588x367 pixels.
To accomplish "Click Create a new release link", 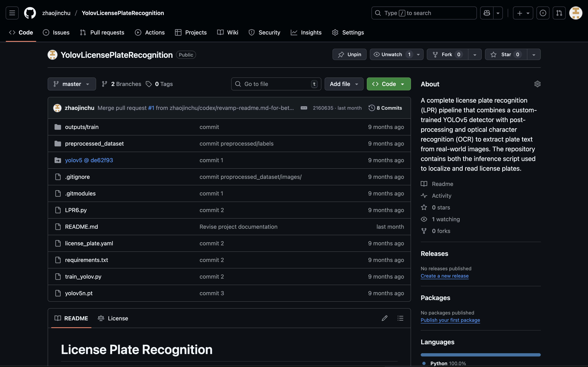I will 445,276.
